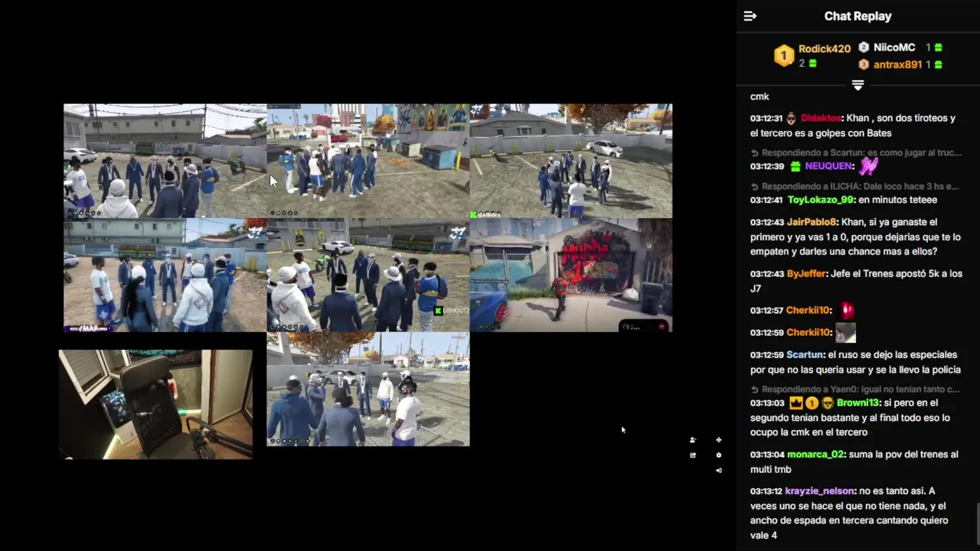Open ToyLokazo_99's user card
Image resolution: width=980 pixels, height=551 pixels.
click(820, 200)
